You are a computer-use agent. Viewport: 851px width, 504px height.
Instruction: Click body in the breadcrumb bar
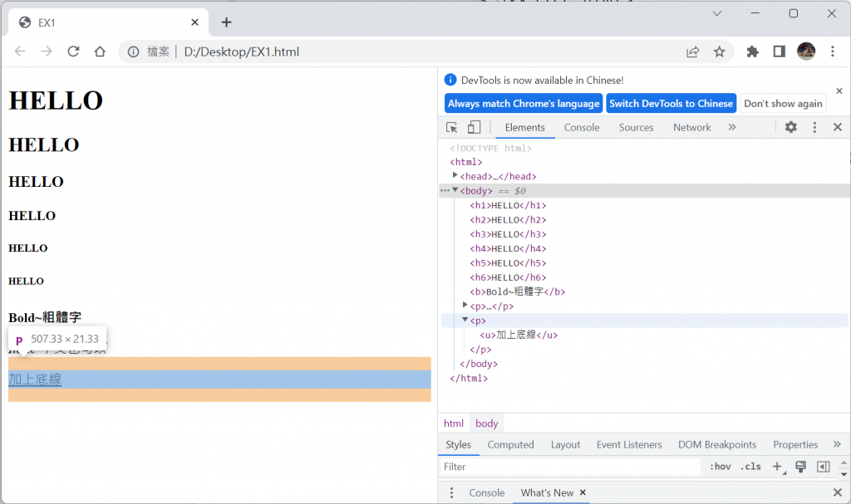pyautogui.click(x=487, y=423)
